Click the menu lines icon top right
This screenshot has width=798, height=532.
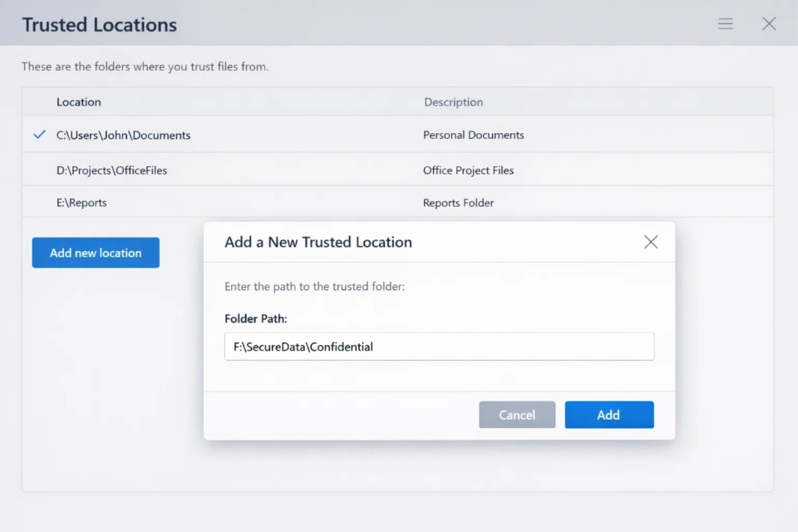[726, 23]
